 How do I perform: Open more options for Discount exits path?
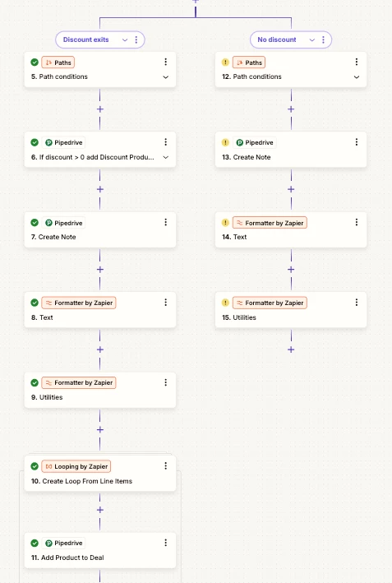(136, 39)
